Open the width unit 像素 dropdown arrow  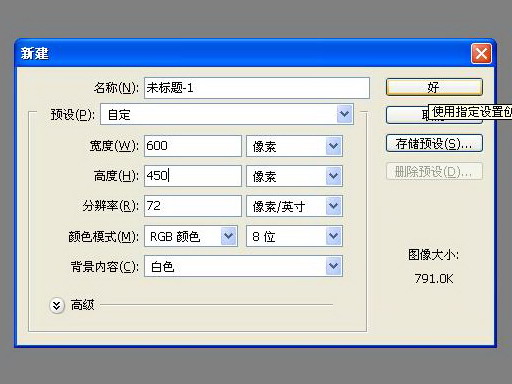334,146
